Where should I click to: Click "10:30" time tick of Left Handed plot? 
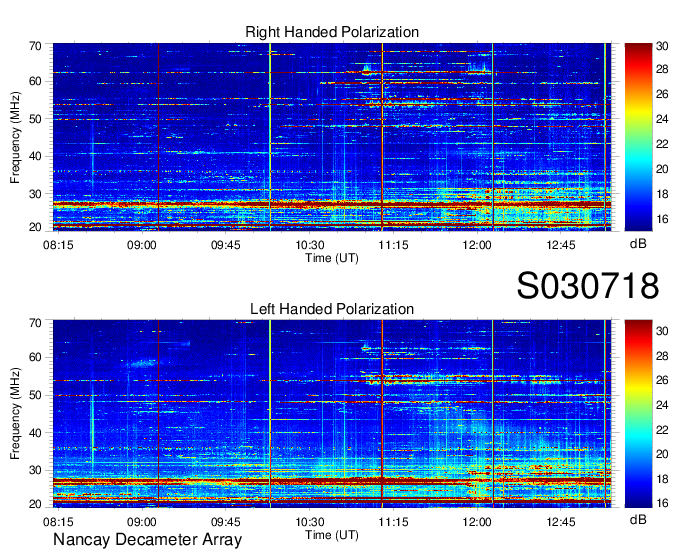click(310, 522)
